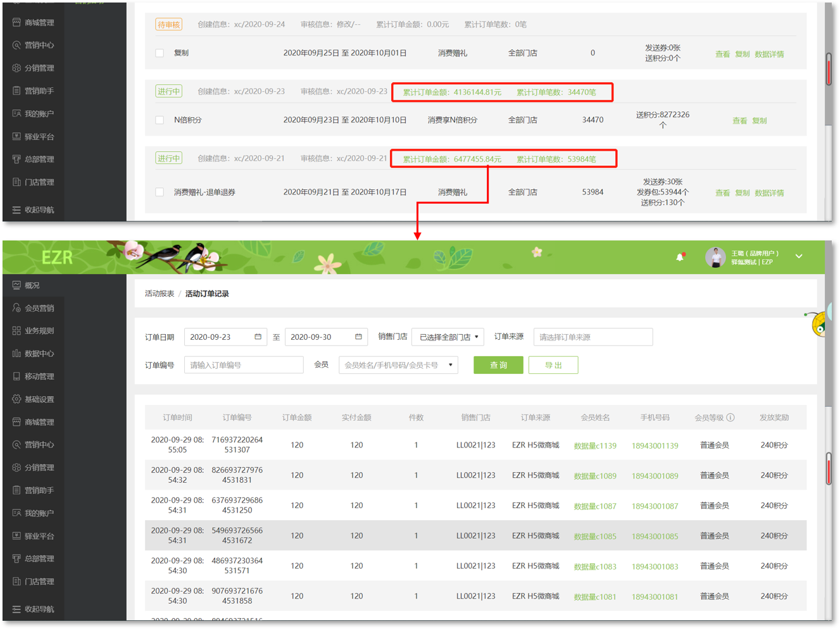Open 业务规则 in the lower sidebar
This screenshot has width=840, height=629.
coord(39,331)
